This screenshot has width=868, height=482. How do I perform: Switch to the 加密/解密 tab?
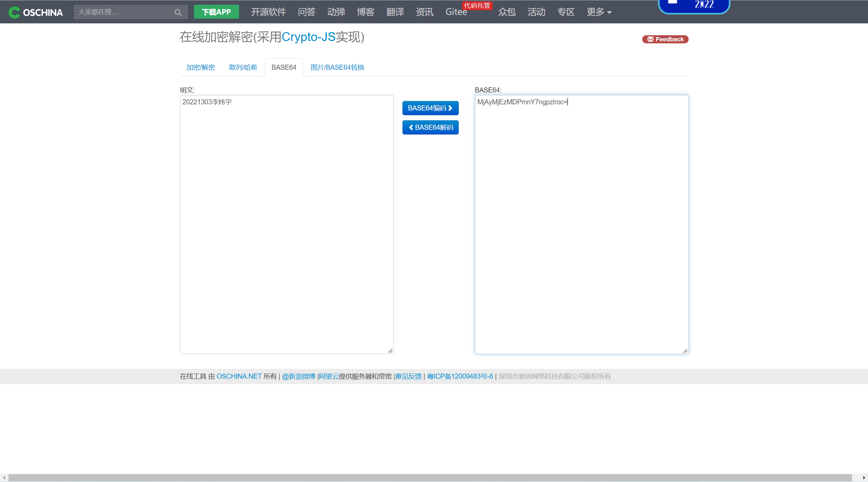point(200,67)
